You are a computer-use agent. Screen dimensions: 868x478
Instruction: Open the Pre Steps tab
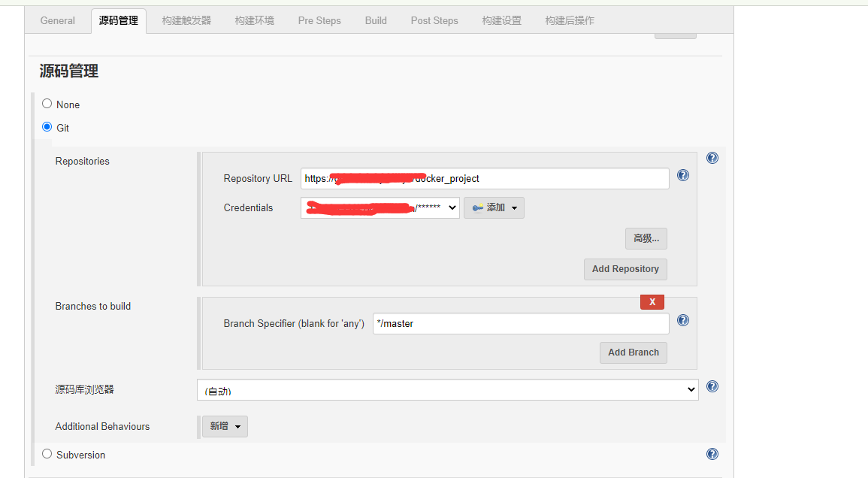click(319, 20)
